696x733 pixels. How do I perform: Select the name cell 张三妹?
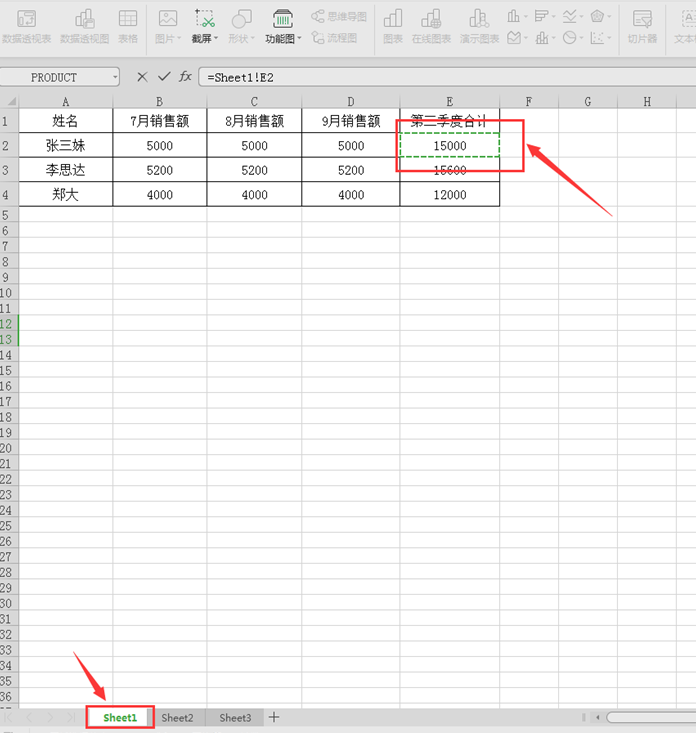65,145
